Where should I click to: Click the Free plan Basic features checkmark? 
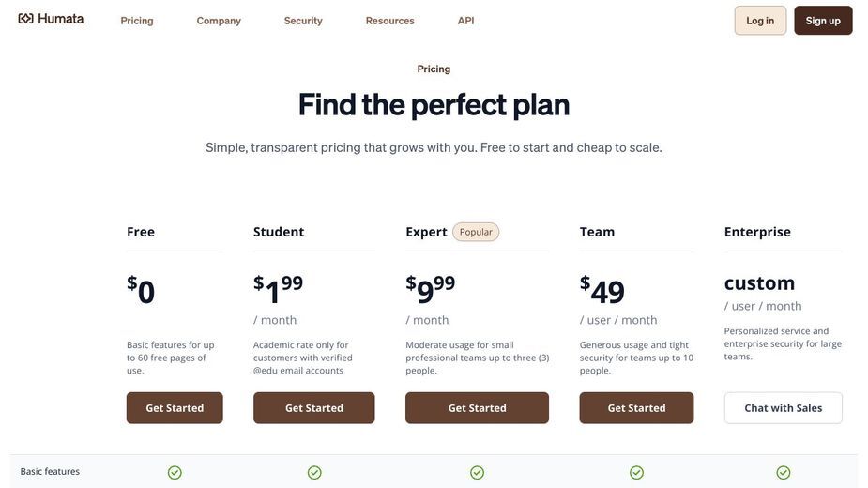175,472
